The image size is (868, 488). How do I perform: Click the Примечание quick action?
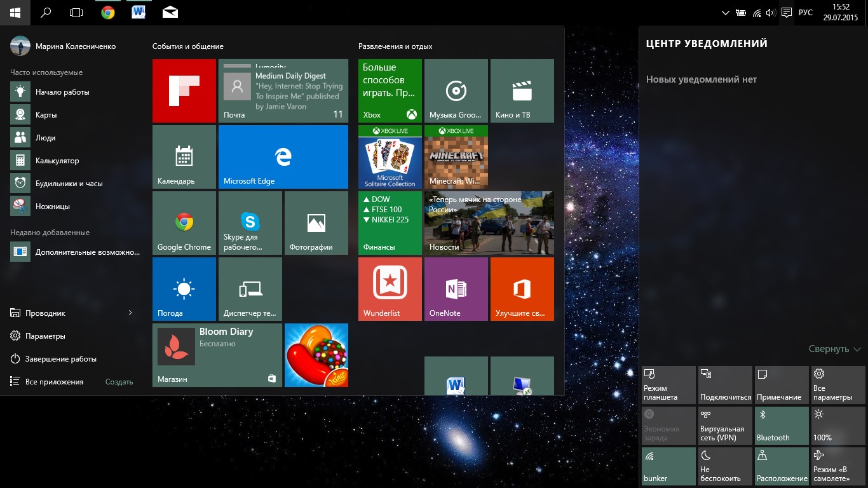pos(782,384)
